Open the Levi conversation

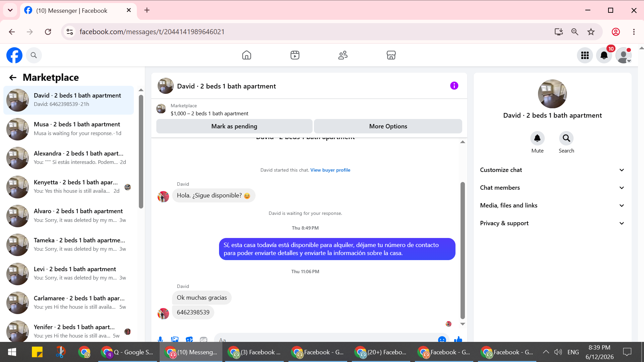[x=68, y=274]
